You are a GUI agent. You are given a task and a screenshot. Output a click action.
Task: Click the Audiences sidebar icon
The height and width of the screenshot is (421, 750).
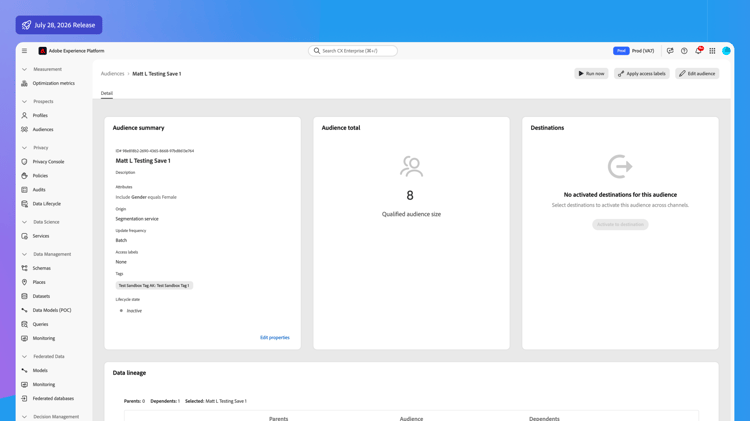tap(24, 129)
